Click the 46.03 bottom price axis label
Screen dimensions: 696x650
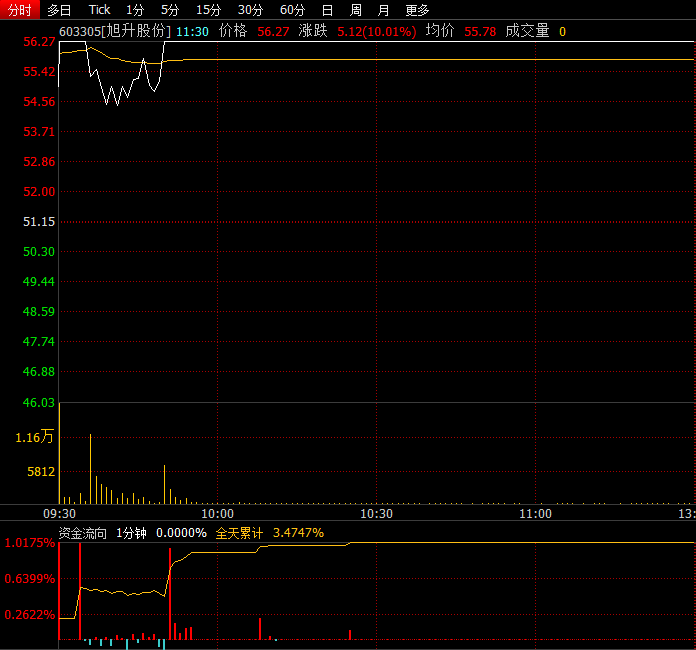(39, 403)
